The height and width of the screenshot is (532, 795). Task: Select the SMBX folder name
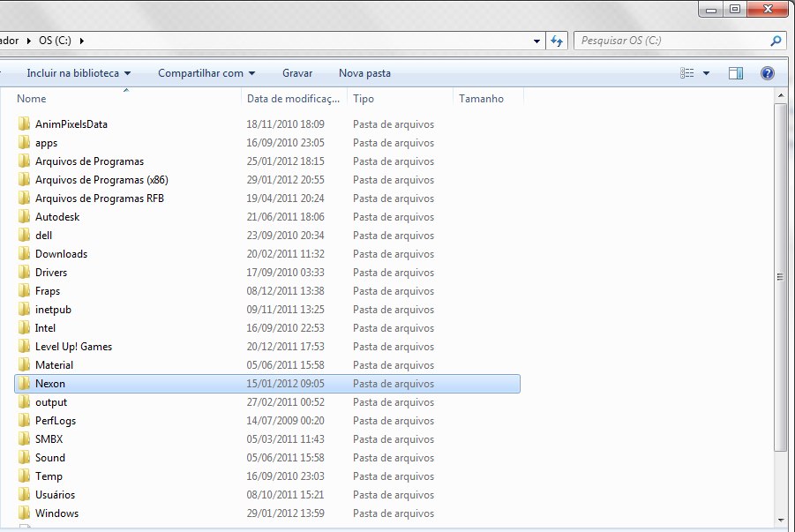(x=49, y=439)
